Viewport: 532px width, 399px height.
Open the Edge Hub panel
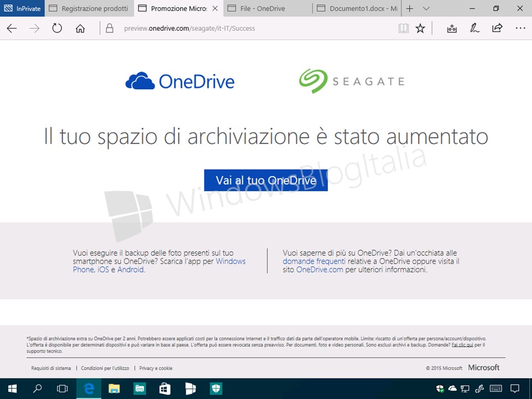tap(452, 28)
